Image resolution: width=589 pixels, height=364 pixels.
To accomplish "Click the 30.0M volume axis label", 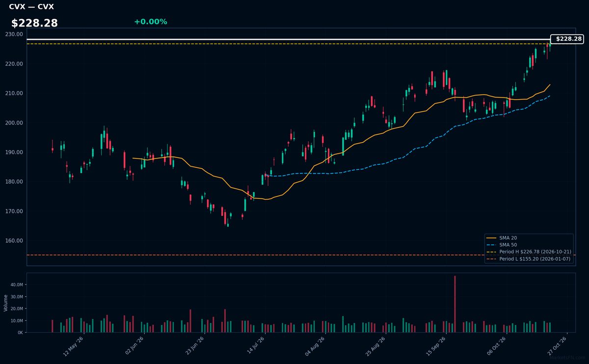I will click(17, 297).
